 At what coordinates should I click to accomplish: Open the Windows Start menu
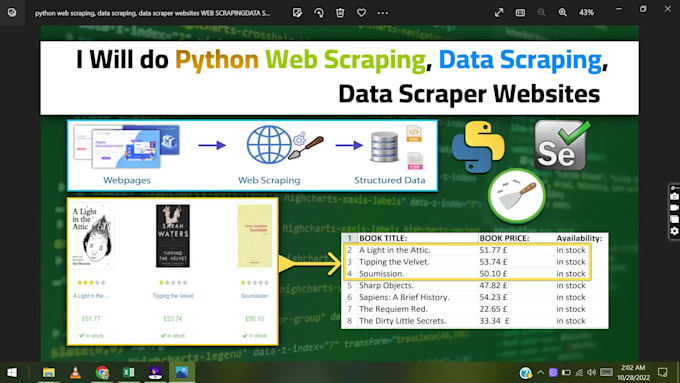coord(12,372)
